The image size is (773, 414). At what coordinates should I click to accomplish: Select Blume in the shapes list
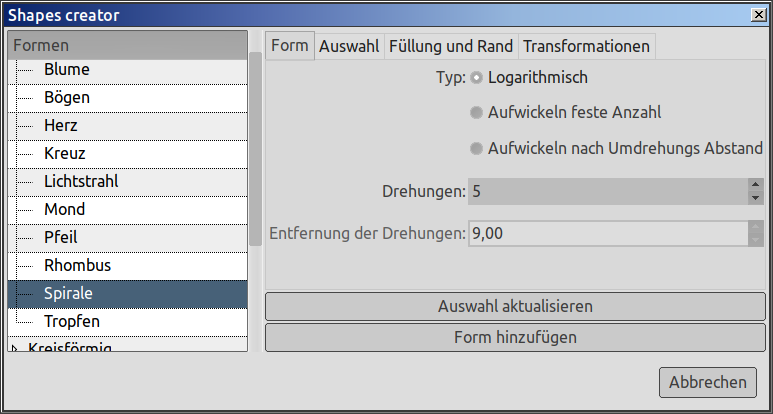tap(67, 70)
